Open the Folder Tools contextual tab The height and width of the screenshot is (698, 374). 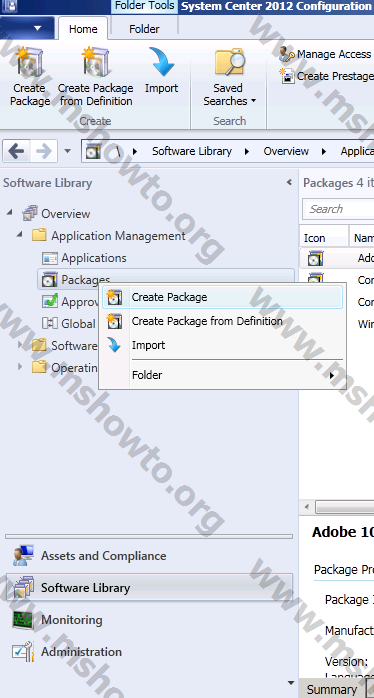pyautogui.click(x=144, y=6)
